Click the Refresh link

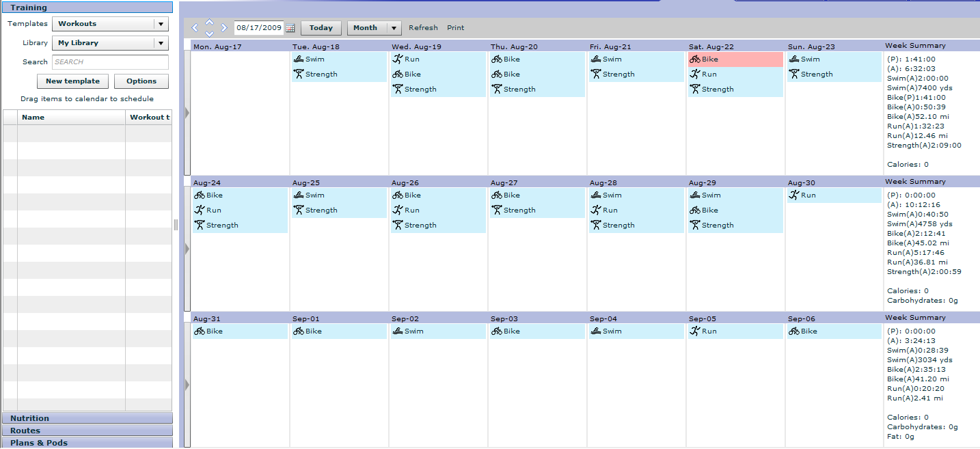click(423, 28)
